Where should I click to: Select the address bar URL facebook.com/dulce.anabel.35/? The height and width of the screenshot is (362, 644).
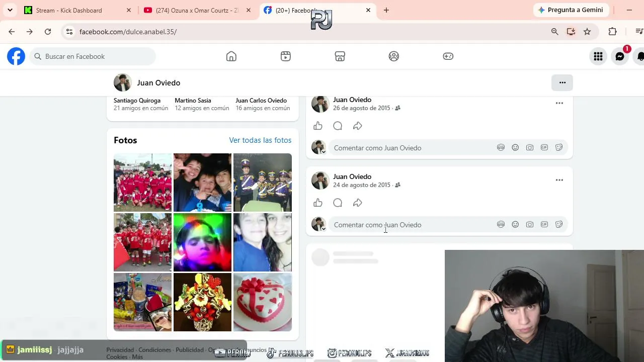point(128,32)
